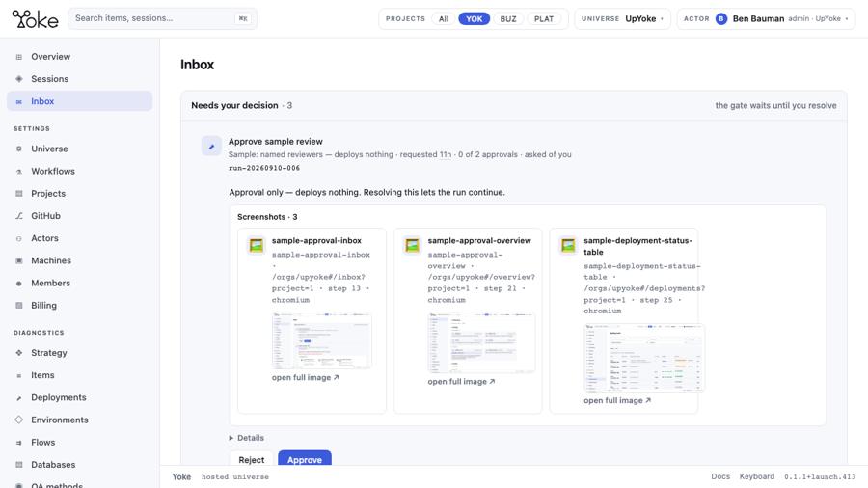868x488 pixels.
Task: Open full image for sample-approval-overview
Action: (461, 381)
